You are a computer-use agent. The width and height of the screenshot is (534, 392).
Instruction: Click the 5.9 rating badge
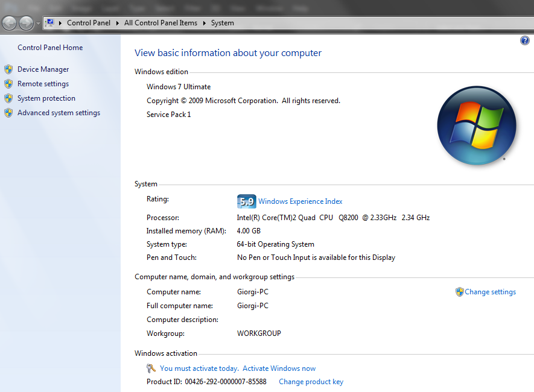coord(247,201)
